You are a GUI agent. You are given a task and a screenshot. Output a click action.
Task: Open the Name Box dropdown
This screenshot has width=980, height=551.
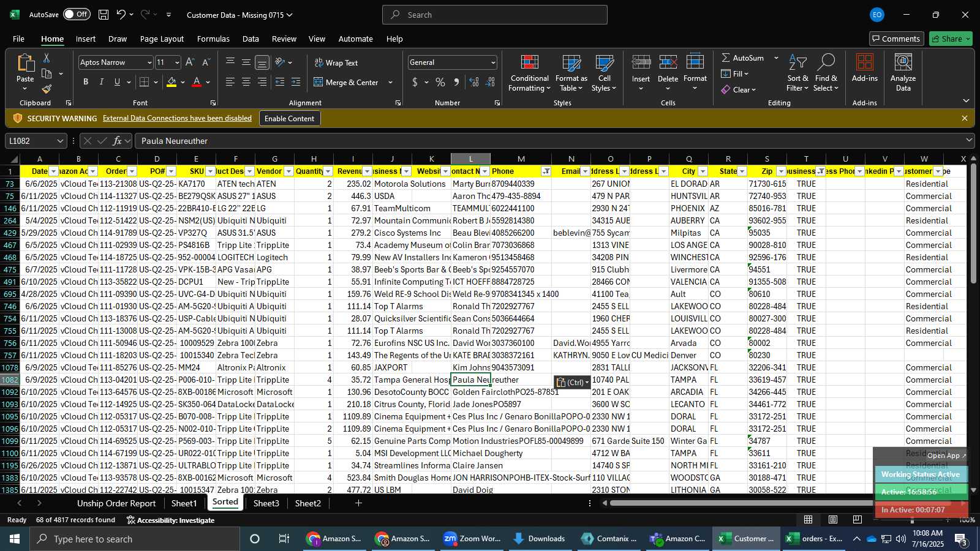[x=60, y=141]
